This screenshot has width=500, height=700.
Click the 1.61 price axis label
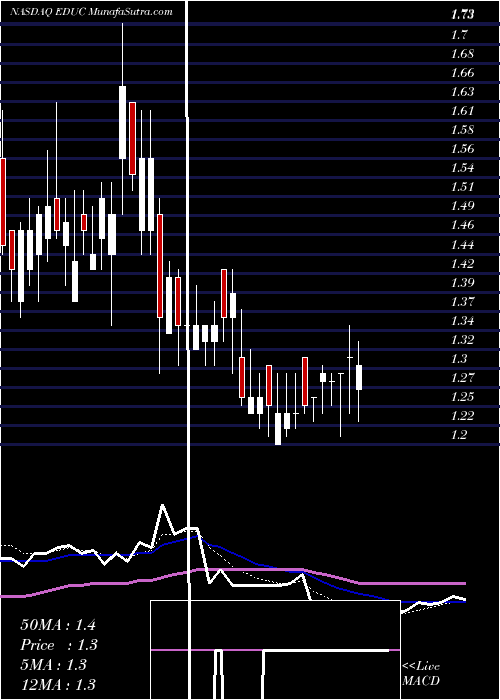click(x=462, y=111)
